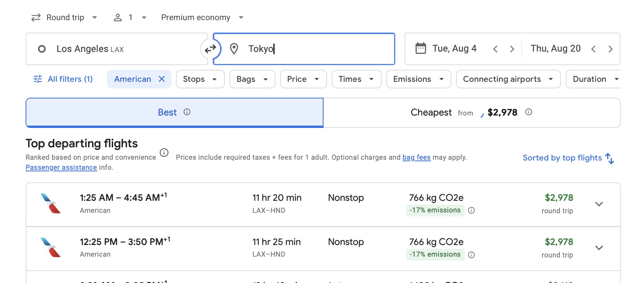
Task: Edit the Los Angeles origin field
Action: click(x=117, y=49)
